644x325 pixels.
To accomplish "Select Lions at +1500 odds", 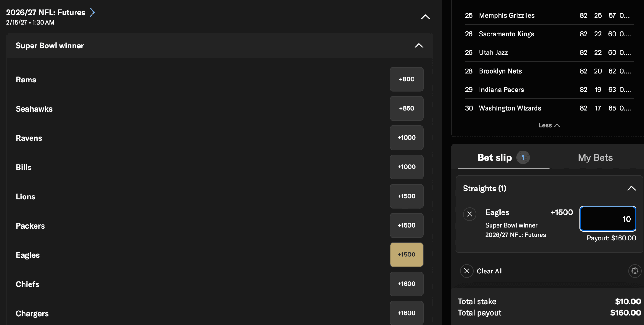I will click(407, 196).
